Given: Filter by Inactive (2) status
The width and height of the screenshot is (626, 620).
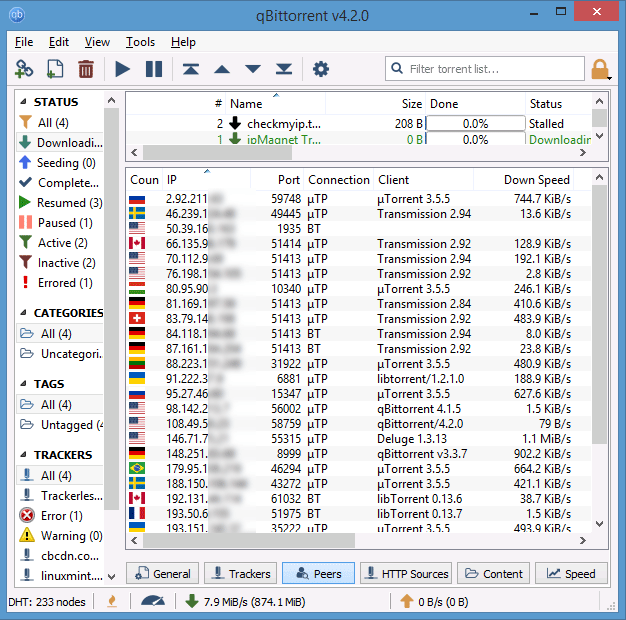Looking at the screenshot, I should click(60, 263).
